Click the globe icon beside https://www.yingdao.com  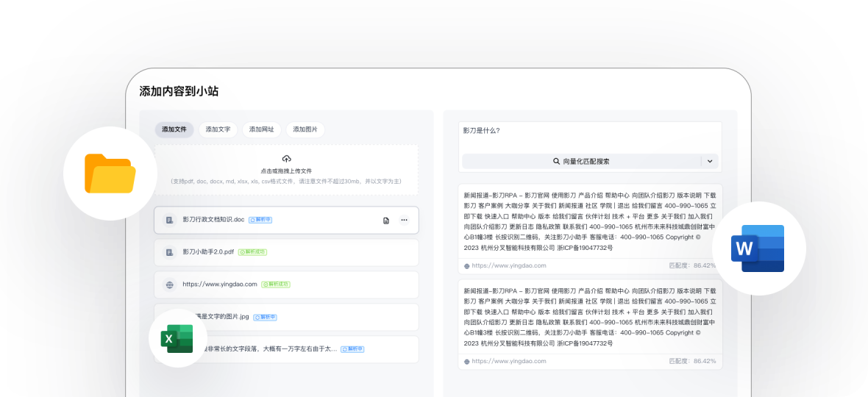click(169, 285)
